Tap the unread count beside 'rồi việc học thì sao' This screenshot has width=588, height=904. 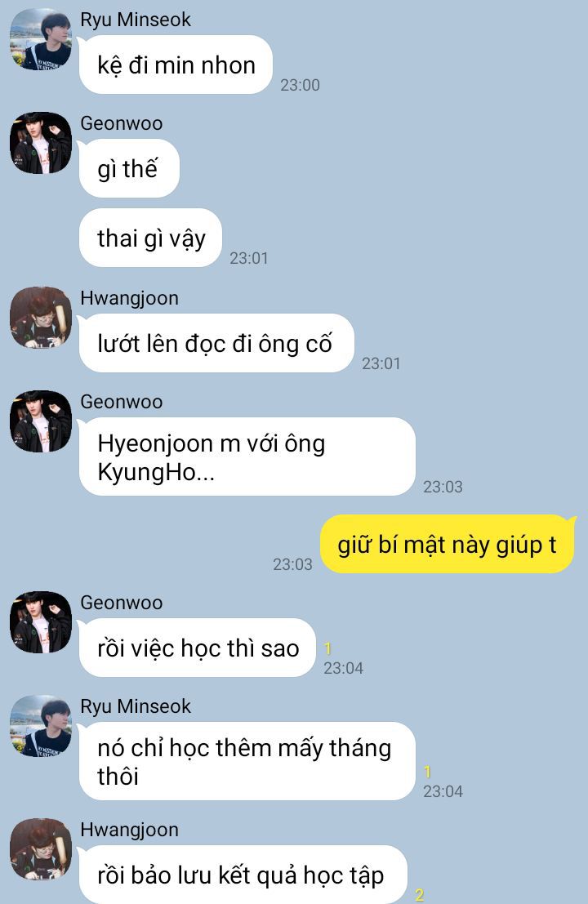327,648
